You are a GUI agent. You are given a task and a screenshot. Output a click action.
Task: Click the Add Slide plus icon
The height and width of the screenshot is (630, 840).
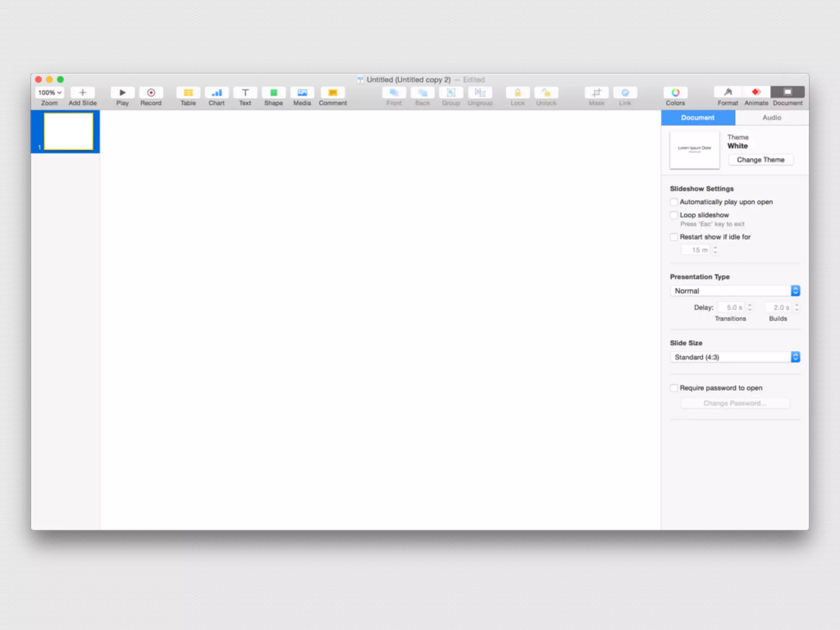(x=82, y=92)
